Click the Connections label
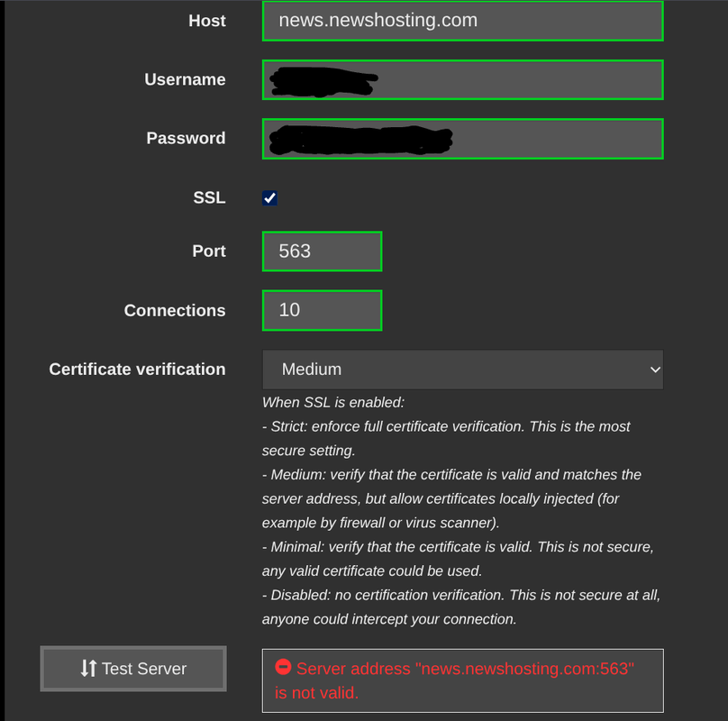The height and width of the screenshot is (721, 728). coord(175,310)
